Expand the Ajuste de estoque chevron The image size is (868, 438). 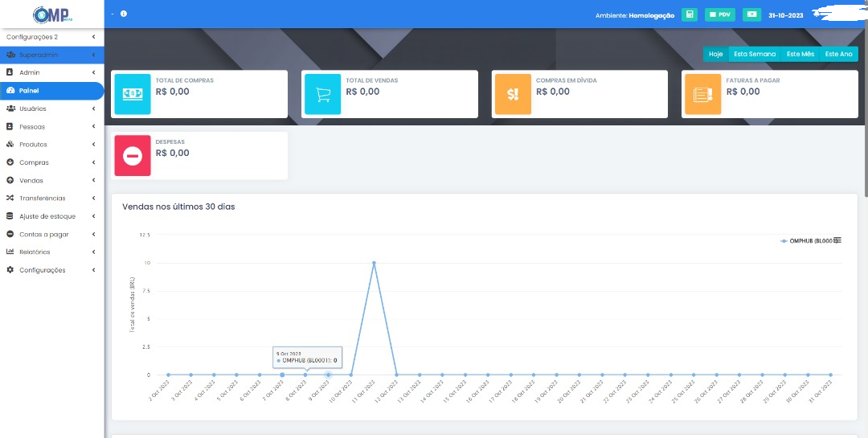93,216
